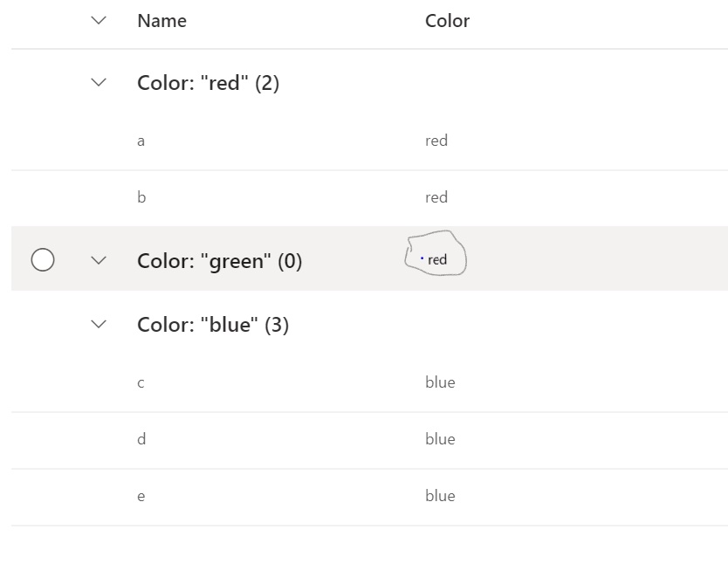The width and height of the screenshot is (728, 564).
Task: Click the red value next to row b
Action: pyautogui.click(x=436, y=196)
